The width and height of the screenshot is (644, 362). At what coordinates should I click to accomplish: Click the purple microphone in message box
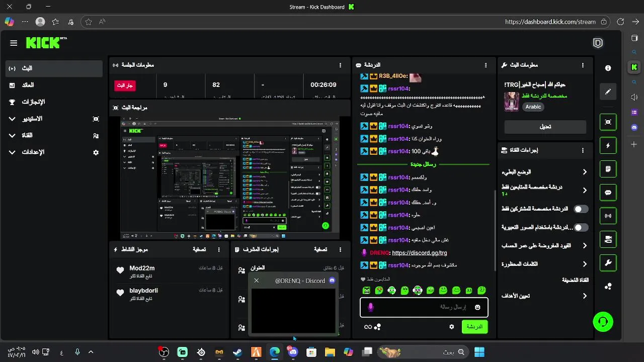(x=371, y=307)
